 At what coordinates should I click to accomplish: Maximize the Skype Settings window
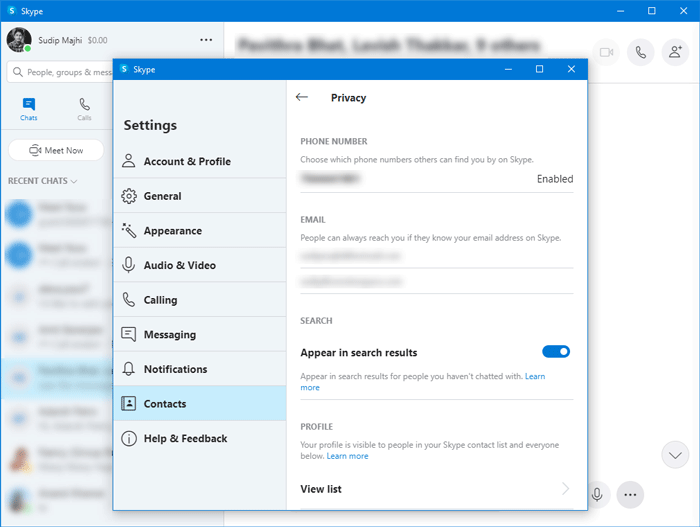pyautogui.click(x=539, y=69)
